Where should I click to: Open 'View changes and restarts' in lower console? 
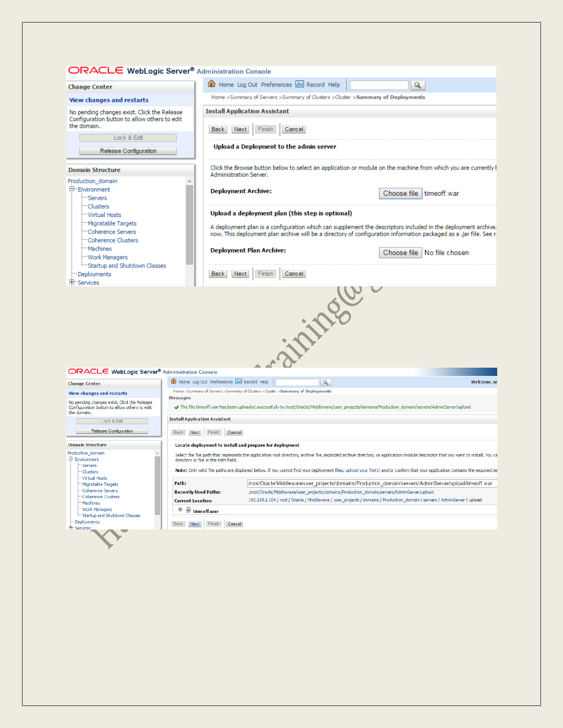(x=98, y=393)
